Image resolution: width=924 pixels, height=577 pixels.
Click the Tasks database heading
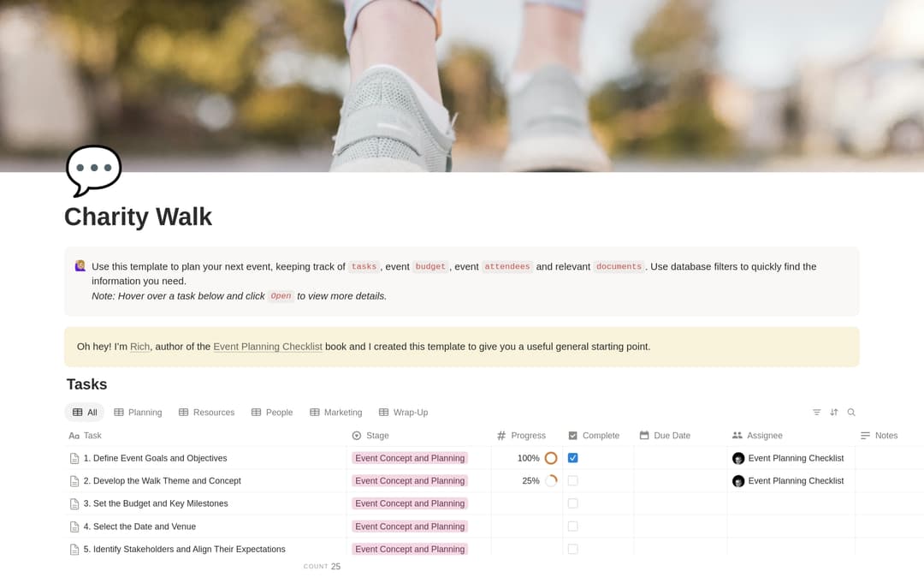[x=86, y=384]
